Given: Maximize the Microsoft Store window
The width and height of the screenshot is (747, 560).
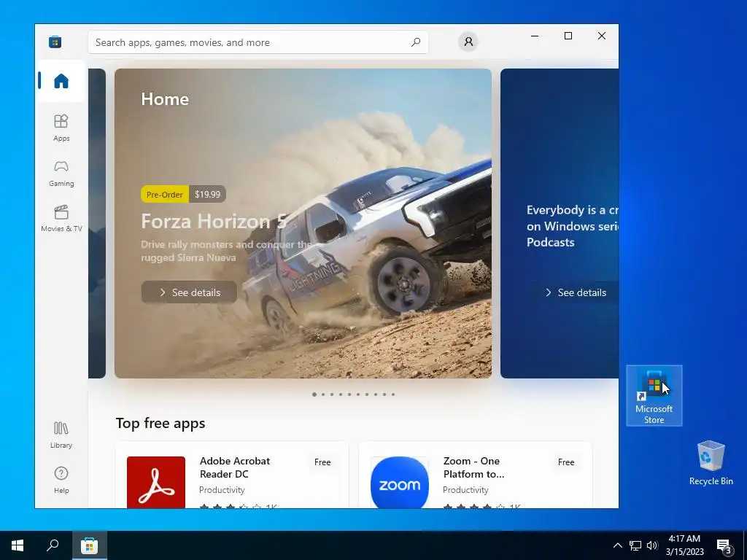Looking at the screenshot, I should [x=568, y=36].
